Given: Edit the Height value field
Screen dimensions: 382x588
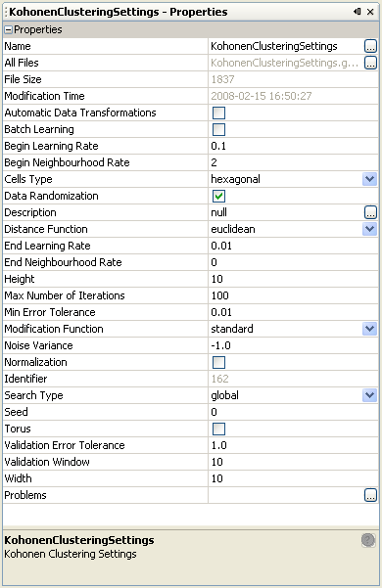Looking at the screenshot, I should pos(294,279).
